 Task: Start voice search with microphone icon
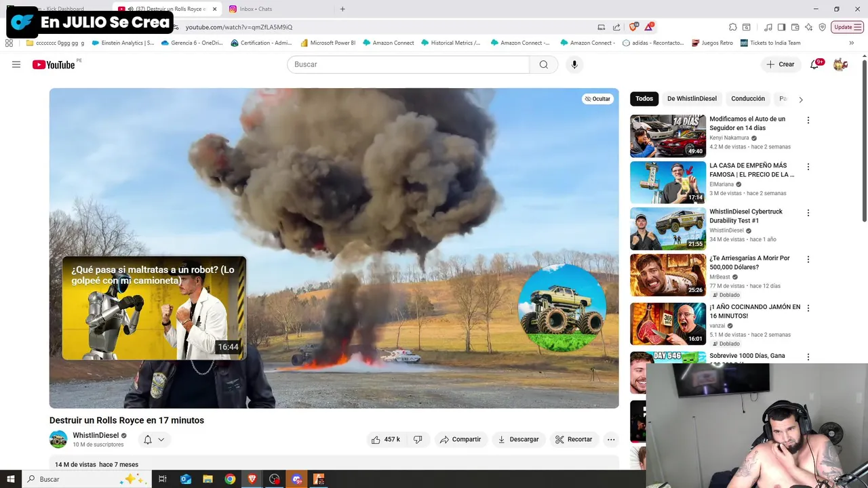pos(574,64)
